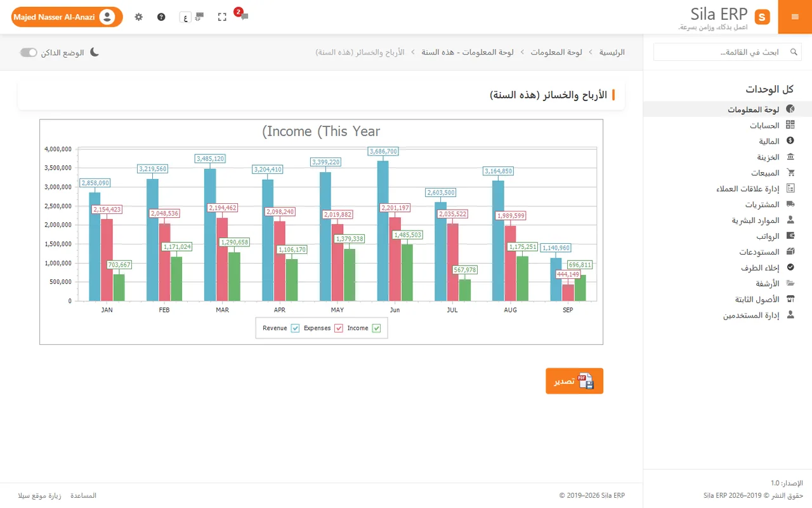Enter fullscreen mode with the expand icon
This screenshot has height=508, width=812.
click(222, 17)
